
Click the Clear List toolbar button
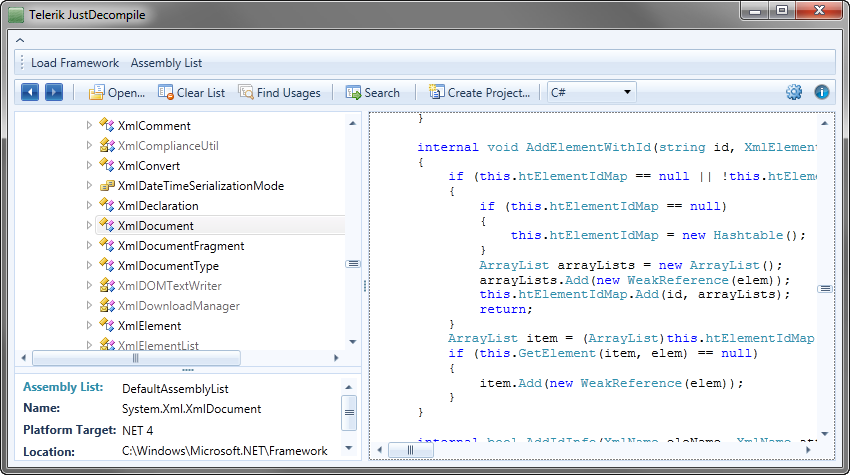coord(191,93)
